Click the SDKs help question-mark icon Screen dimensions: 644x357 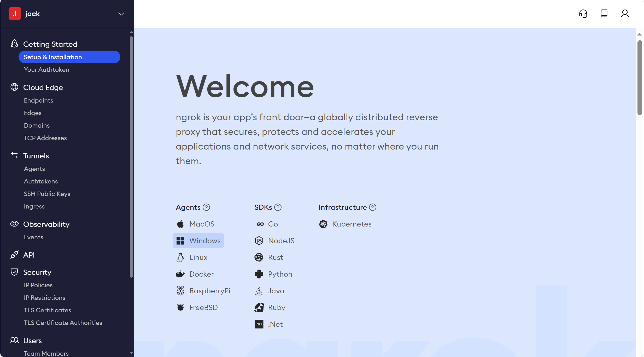278,207
